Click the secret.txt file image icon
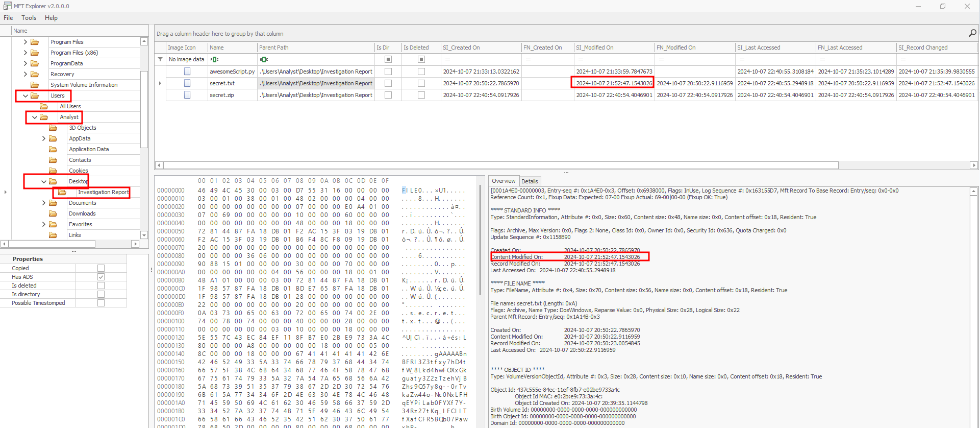The image size is (980, 428). [187, 83]
